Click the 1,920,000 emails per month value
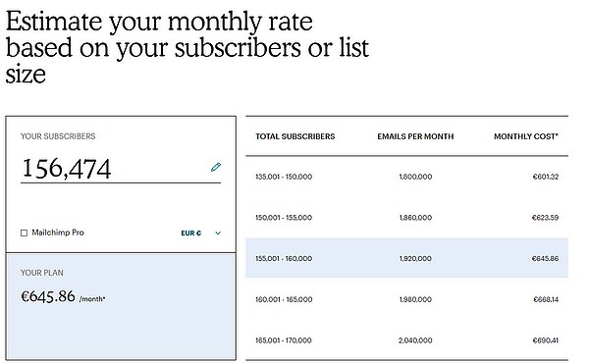The height and width of the screenshot is (364, 589). tap(415, 258)
